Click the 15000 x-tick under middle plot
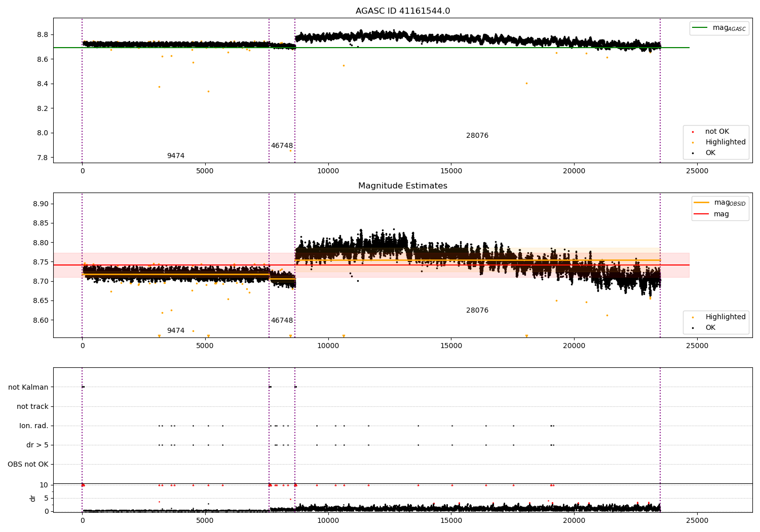Screen dimensions: 760x532 pos(451,346)
